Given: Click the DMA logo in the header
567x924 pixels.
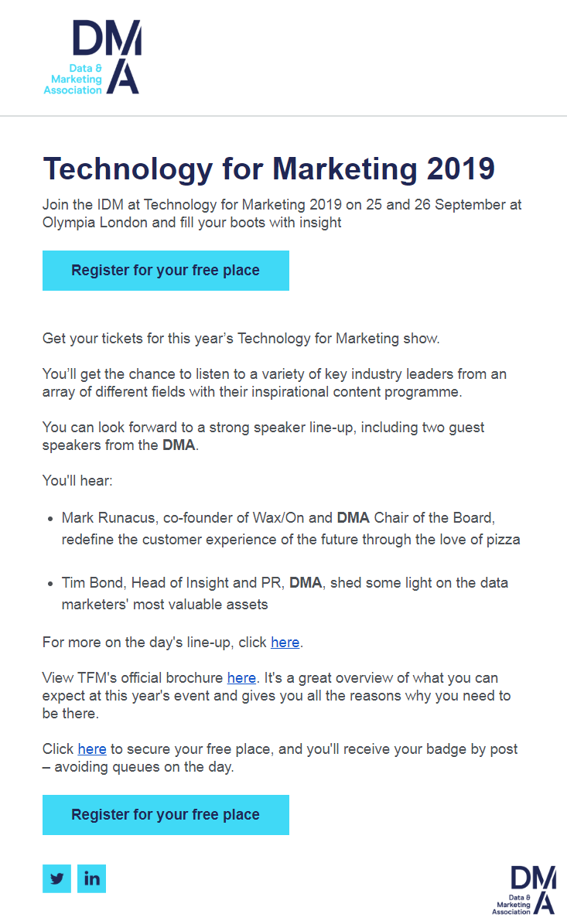Looking at the screenshot, I should click(93, 57).
